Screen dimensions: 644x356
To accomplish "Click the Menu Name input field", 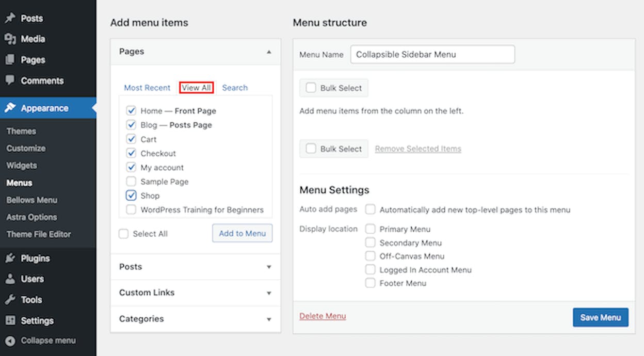I will (x=432, y=54).
